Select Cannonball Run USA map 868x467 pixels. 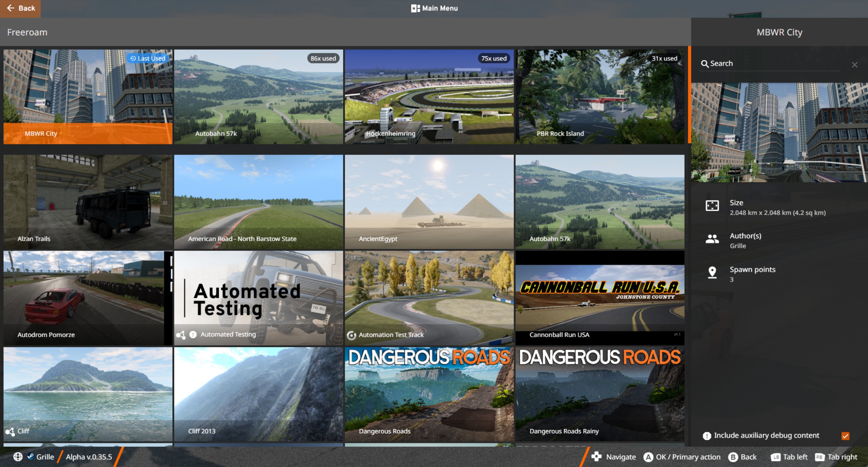point(600,298)
